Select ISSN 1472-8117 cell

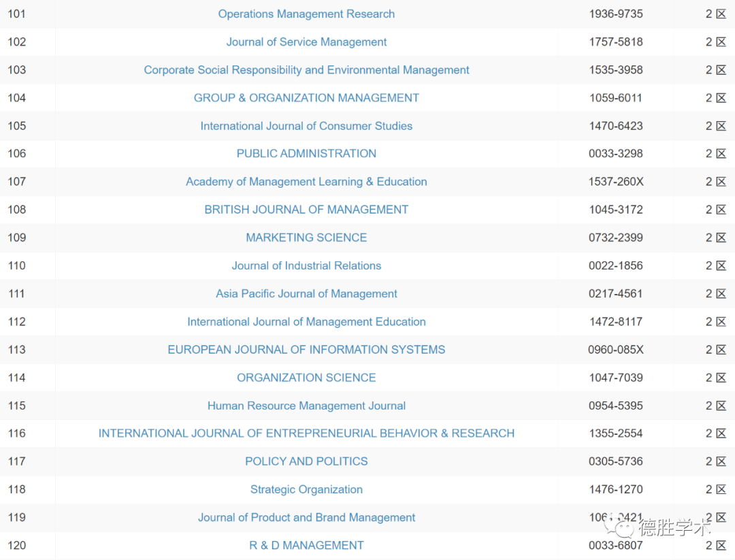click(615, 322)
